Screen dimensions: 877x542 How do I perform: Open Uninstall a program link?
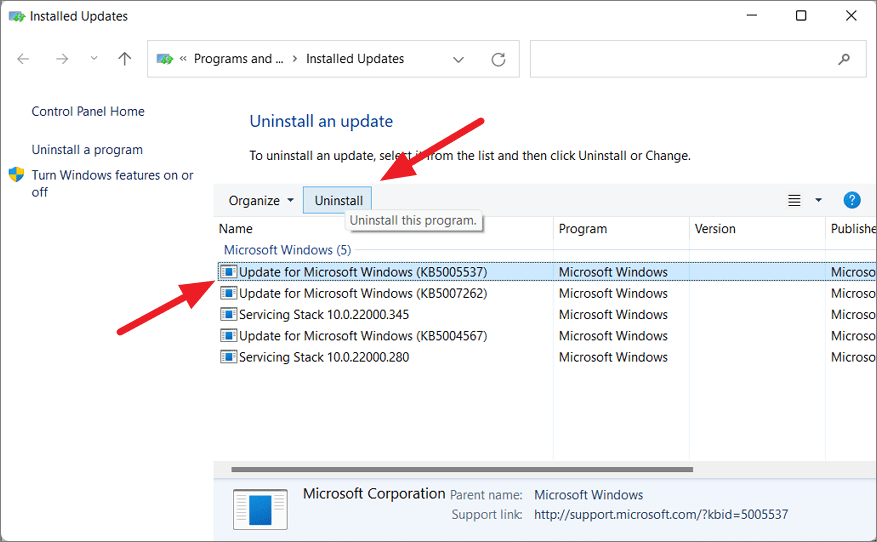[x=87, y=150]
